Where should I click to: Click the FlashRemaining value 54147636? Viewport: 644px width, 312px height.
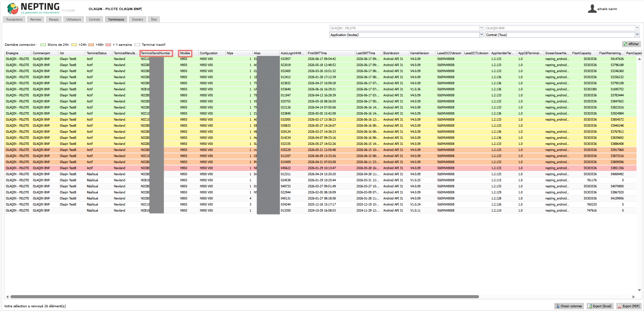point(617,59)
